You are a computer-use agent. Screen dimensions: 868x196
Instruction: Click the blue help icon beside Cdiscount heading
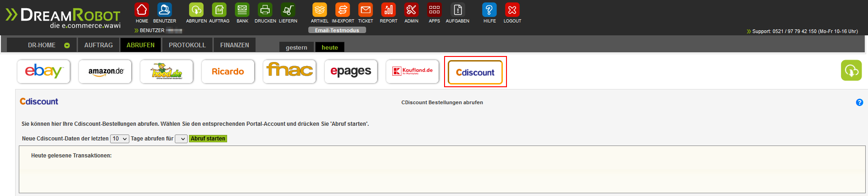(859, 102)
